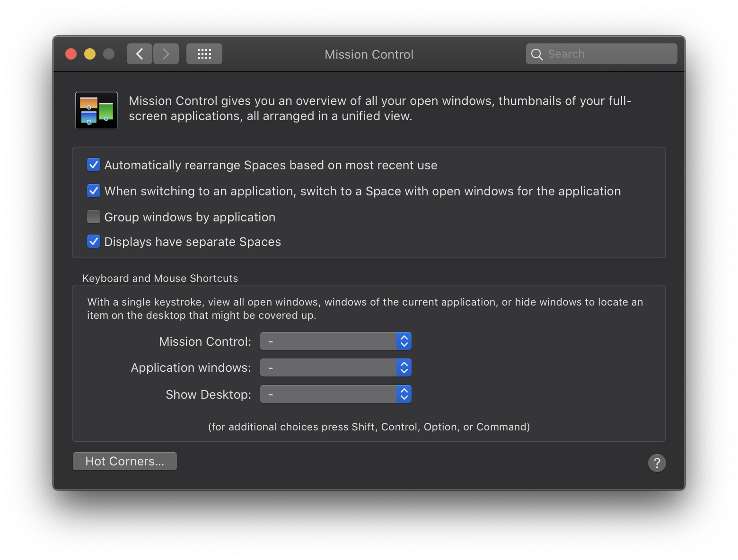This screenshot has width=738, height=560.
Task: Navigate back to the previous preference pane
Action: tap(139, 53)
